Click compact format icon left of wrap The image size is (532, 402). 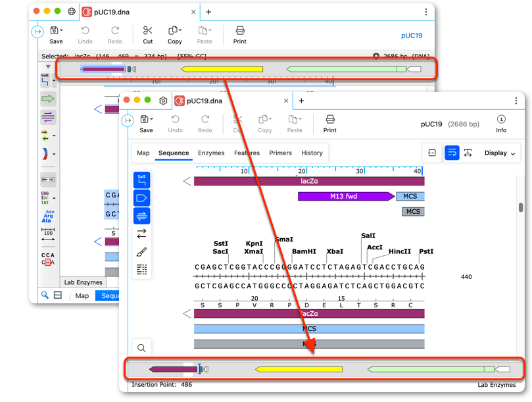click(x=432, y=153)
